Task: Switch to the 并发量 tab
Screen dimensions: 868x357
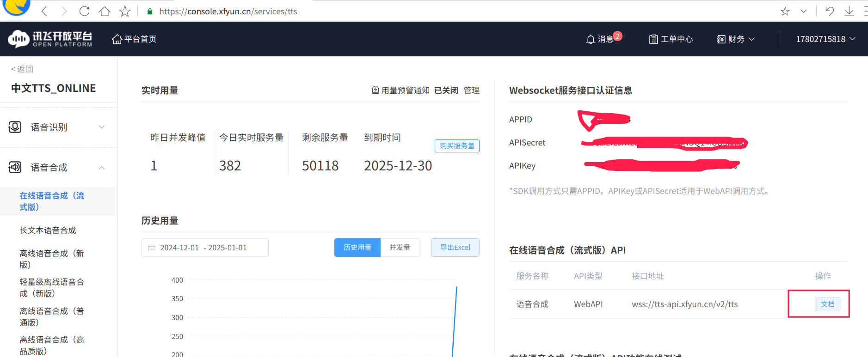Action: pos(400,248)
